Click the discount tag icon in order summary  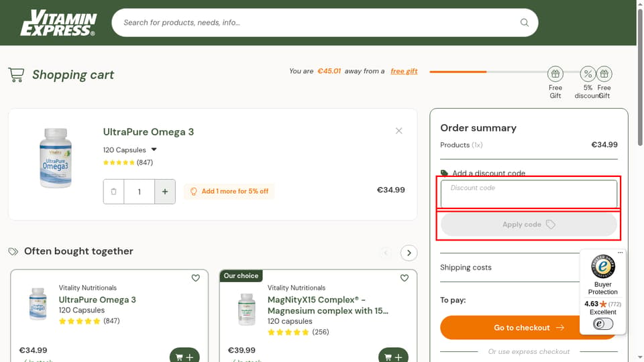tap(444, 173)
